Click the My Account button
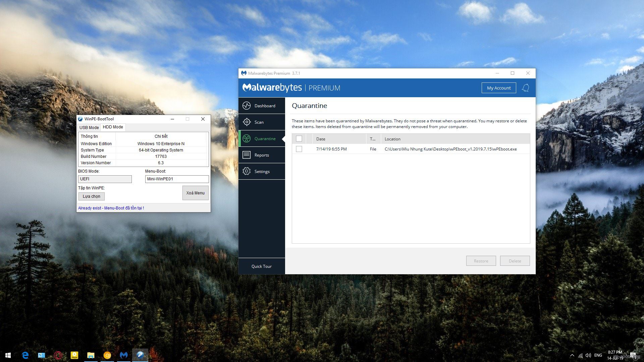This screenshot has height=362, width=644. [499, 88]
